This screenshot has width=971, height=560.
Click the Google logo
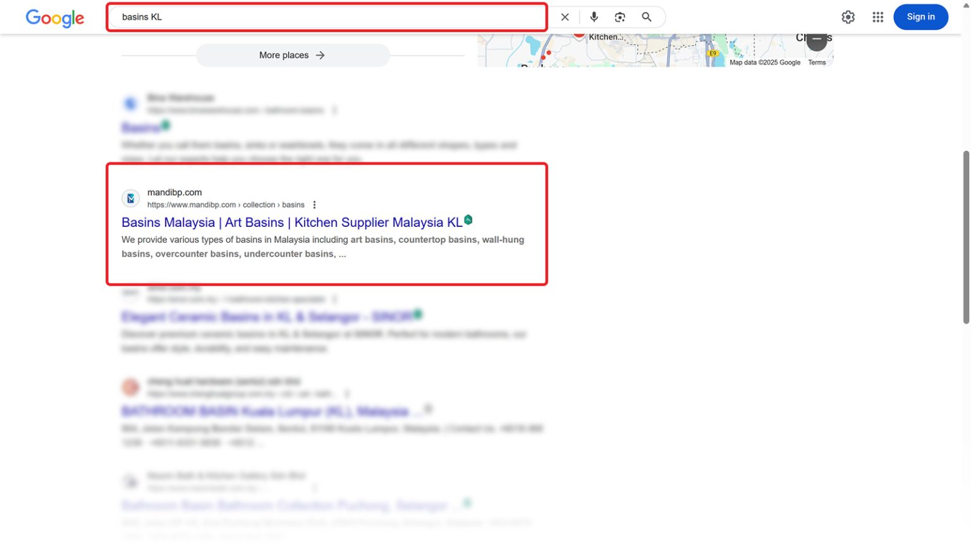[54, 18]
